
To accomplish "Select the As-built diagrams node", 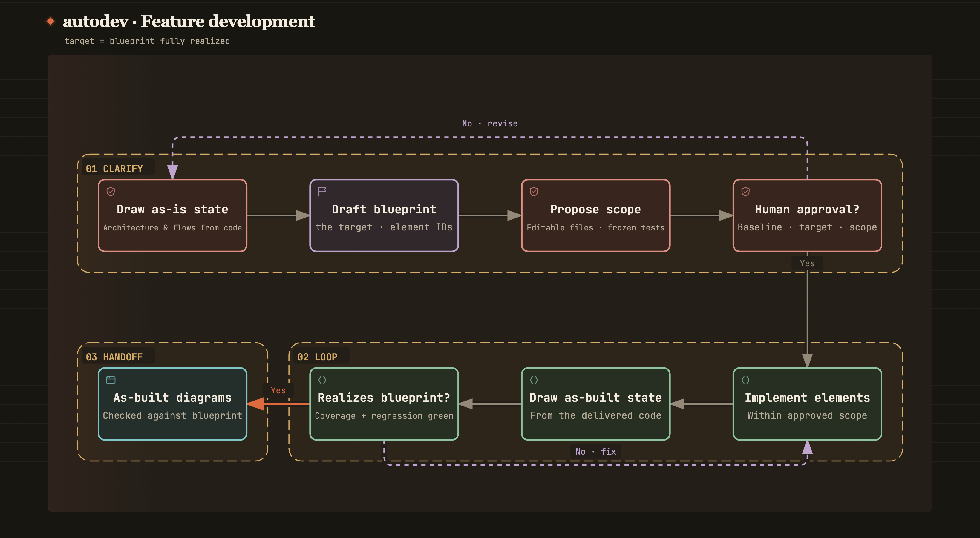I will click(172, 404).
